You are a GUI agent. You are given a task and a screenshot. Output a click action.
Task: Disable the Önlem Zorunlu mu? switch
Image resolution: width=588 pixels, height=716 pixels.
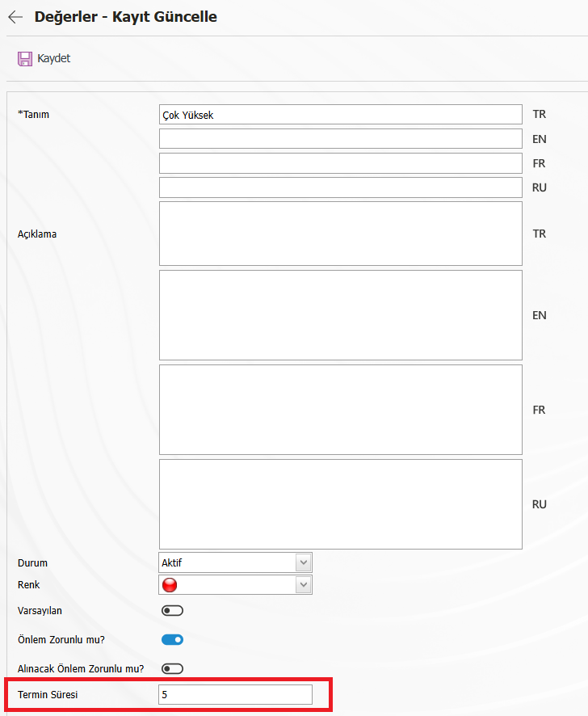tap(172, 640)
